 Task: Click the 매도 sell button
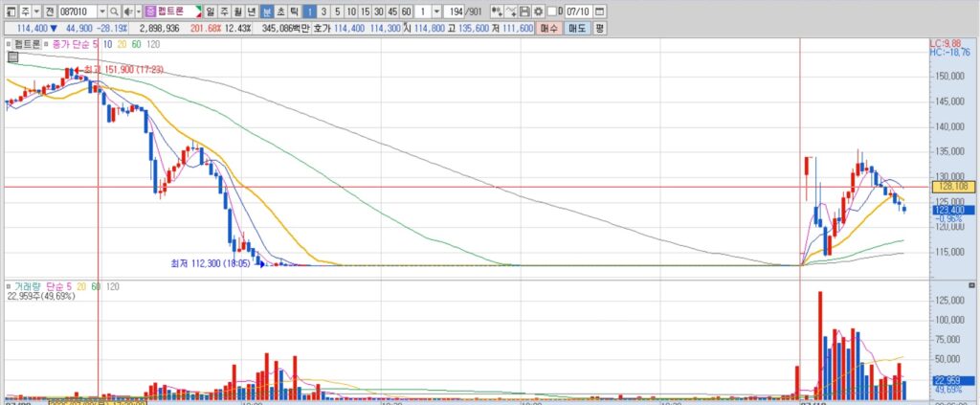pyautogui.click(x=577, y=28)
